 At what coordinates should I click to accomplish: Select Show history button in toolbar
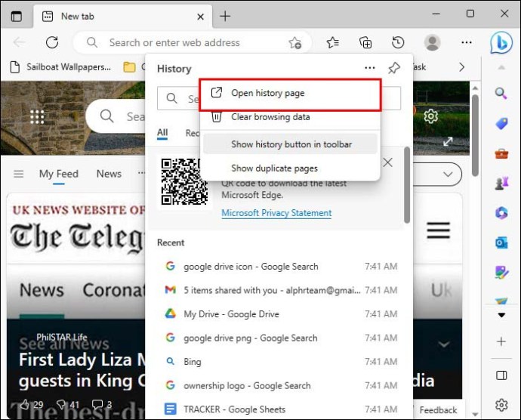coord(290,144)
